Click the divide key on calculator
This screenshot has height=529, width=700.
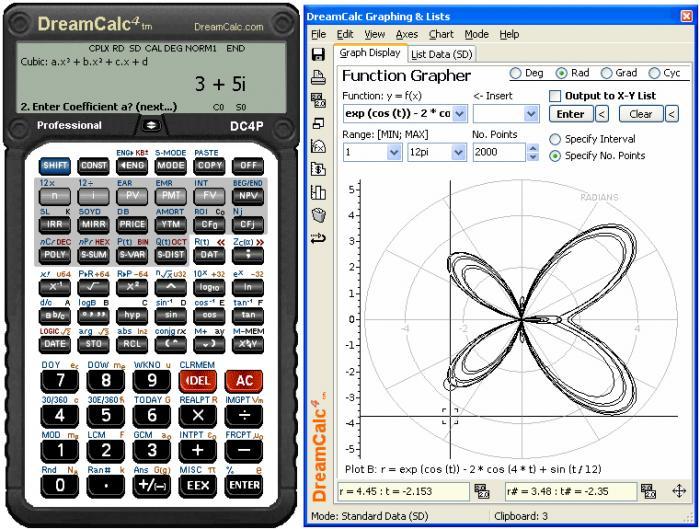click(x=244, y=416)
